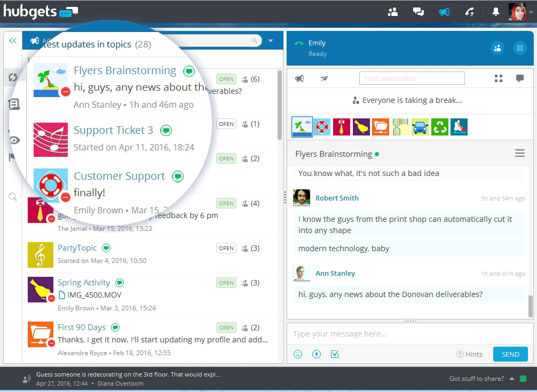The image size is (537, 392).
Task: Select the palm island topic thumbnail
Action: 302,127
